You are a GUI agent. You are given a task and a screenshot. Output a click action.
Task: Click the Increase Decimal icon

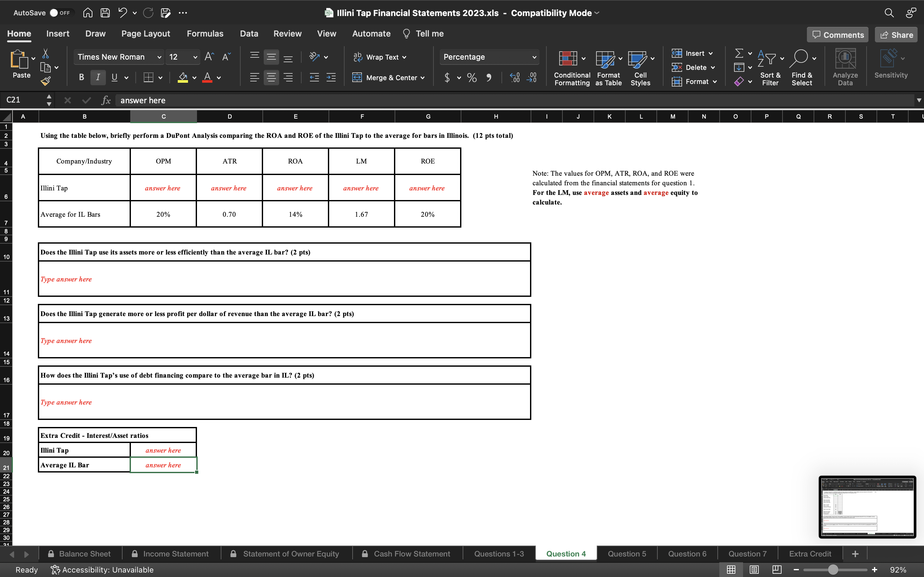[514, 78]
